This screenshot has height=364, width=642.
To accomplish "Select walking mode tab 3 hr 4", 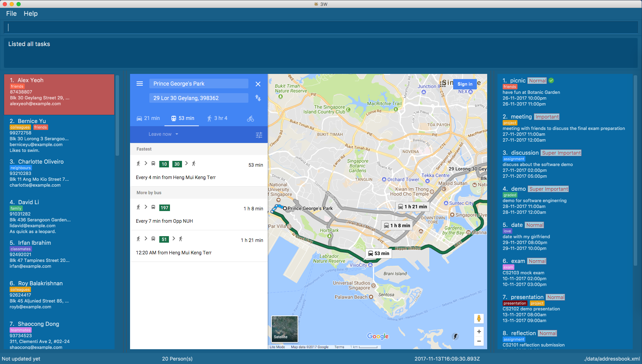I will click(x=217, y=118).
